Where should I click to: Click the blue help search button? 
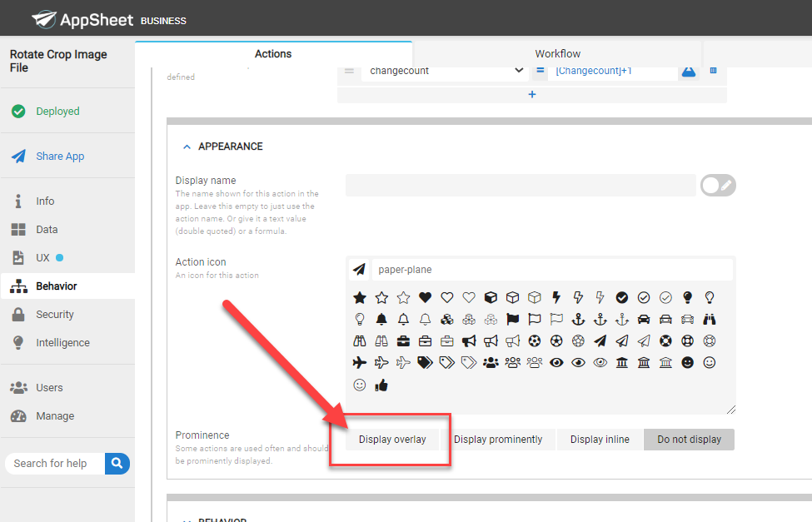(117, 464)
